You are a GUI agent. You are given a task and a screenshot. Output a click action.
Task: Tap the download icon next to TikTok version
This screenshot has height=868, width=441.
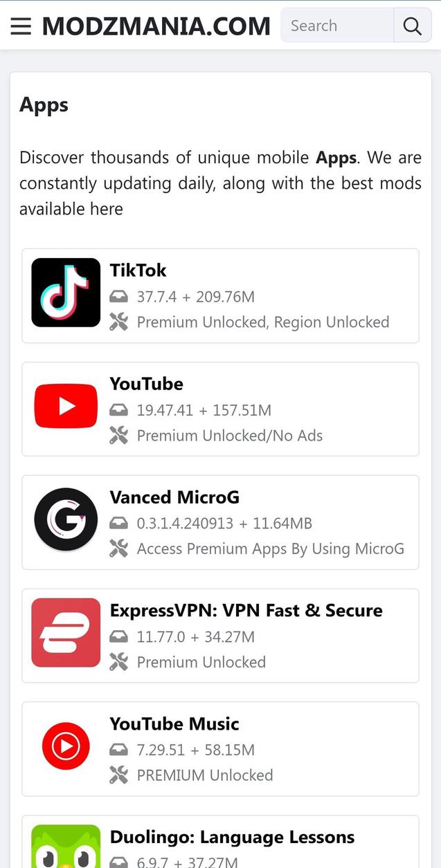119,296
